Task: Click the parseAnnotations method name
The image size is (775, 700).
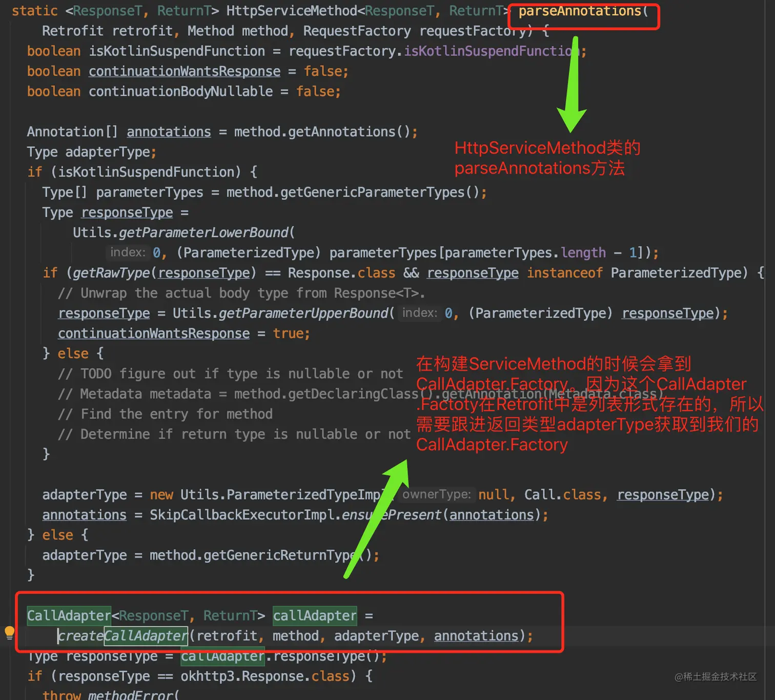Action: pyautogui.click(x=580, y=11)
